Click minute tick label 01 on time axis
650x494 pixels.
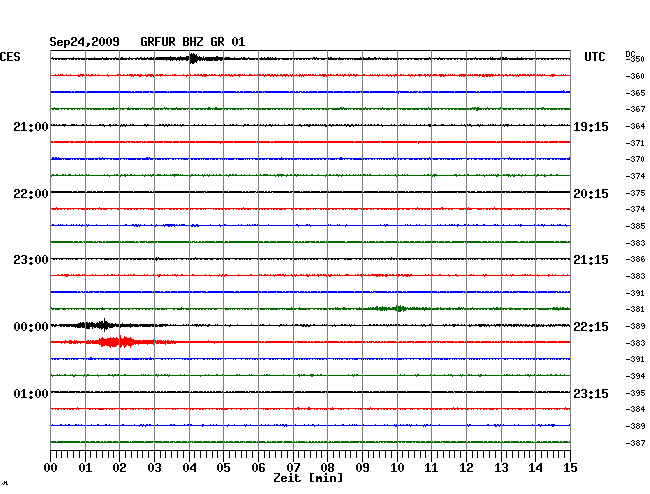[85, 467]
